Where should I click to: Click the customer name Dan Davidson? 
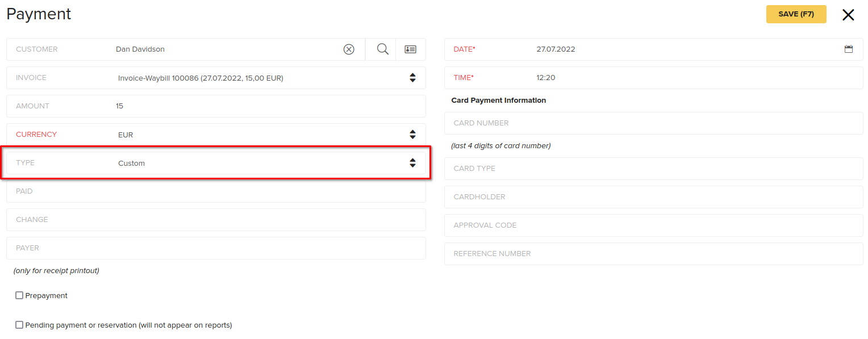(140, 49)
